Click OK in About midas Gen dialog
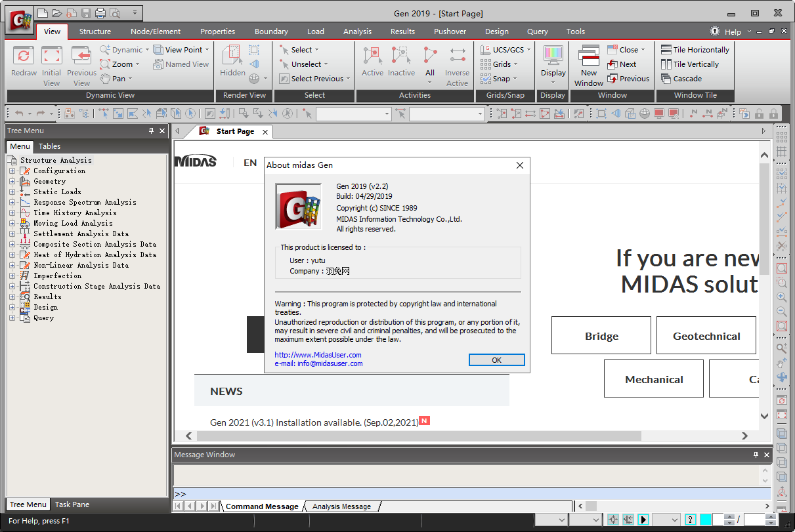 (496, 359)
